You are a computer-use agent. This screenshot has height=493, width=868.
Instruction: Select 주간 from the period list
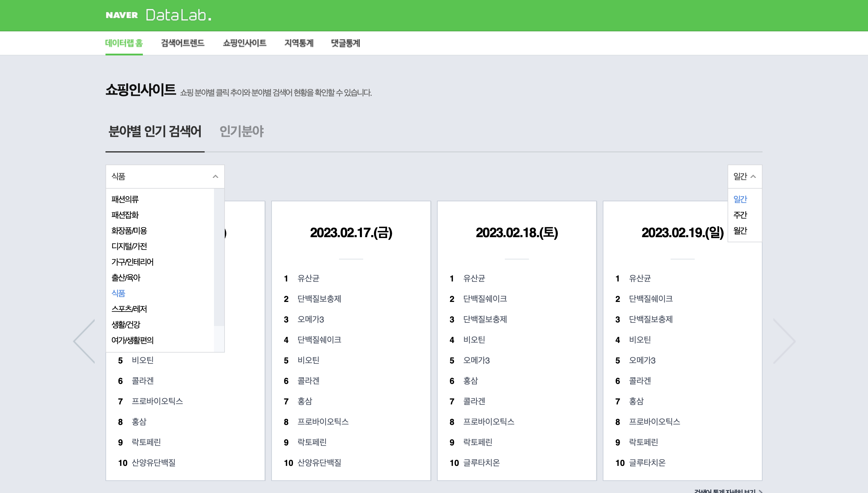coord(740,215)
